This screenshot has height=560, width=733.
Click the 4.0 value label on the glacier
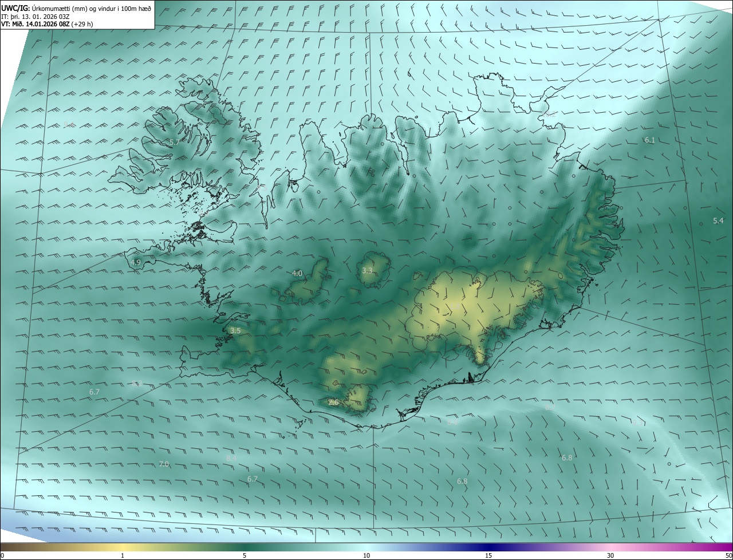click(297, 274)
